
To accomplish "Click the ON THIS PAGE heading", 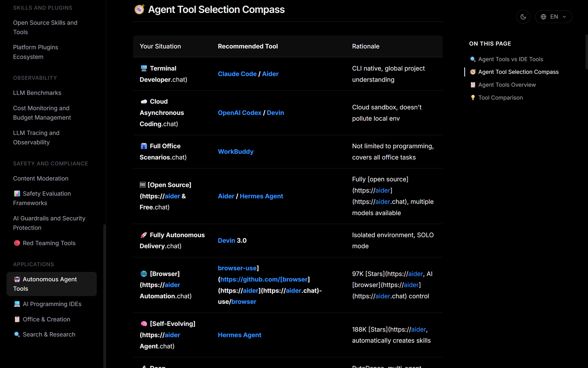I will 490,44.
